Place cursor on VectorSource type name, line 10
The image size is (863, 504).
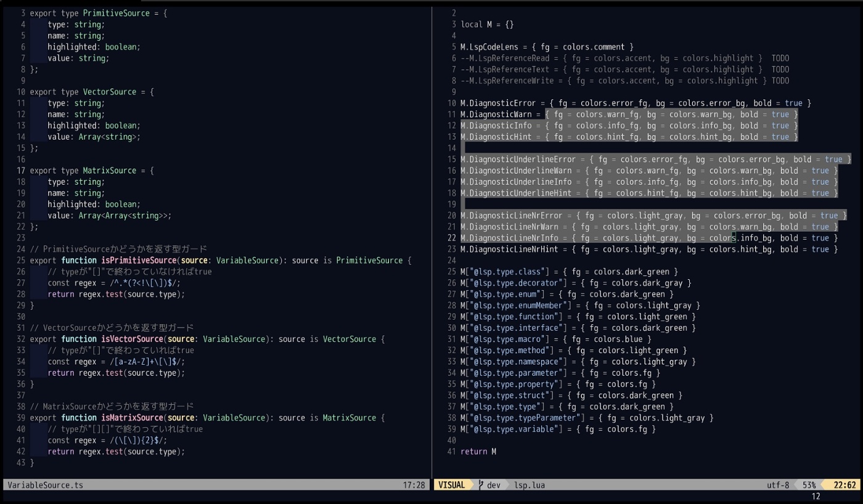(x=109, y=92)
